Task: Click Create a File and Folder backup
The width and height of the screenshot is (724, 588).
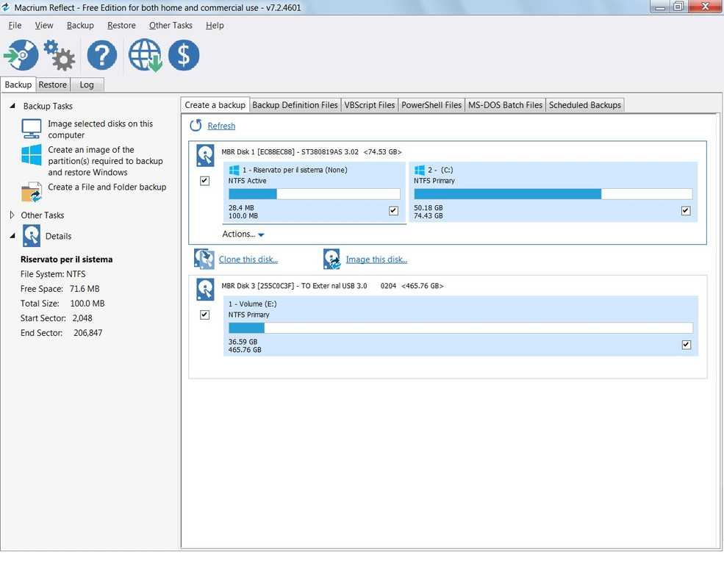Action: (107, 187)
